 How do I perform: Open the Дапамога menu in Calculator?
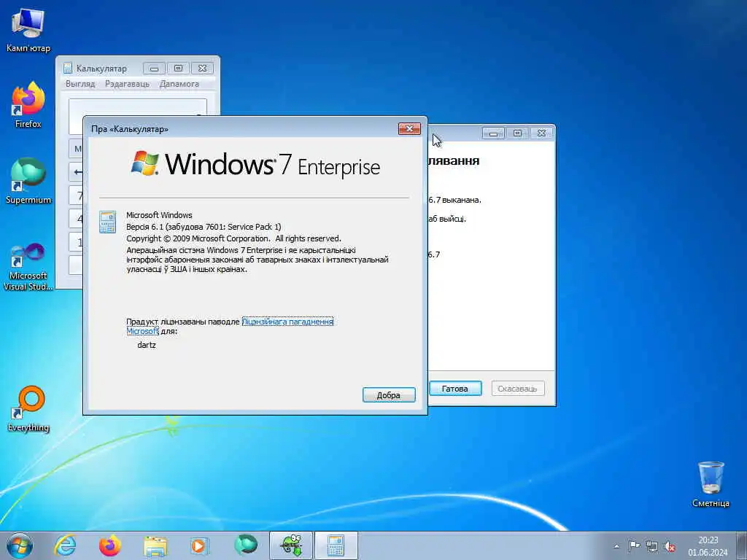179,84
